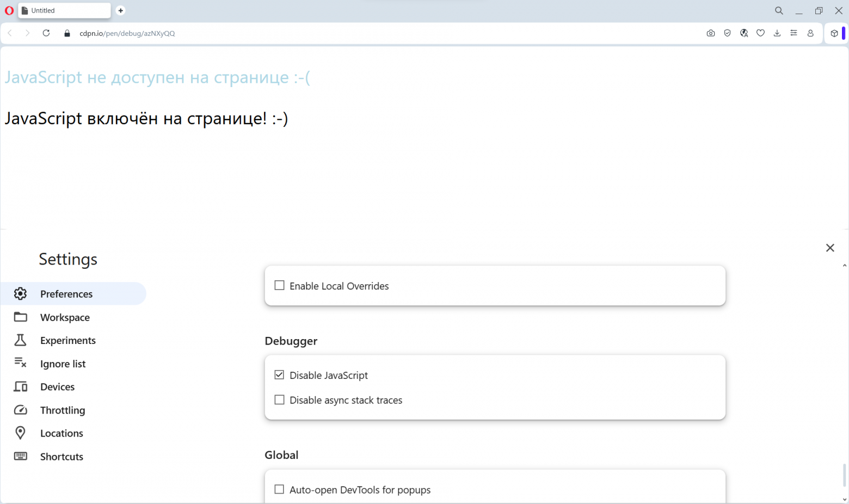This screenshot has width=849, height=504.
Task: Open the Extensions cube icon
Action: 834,33
